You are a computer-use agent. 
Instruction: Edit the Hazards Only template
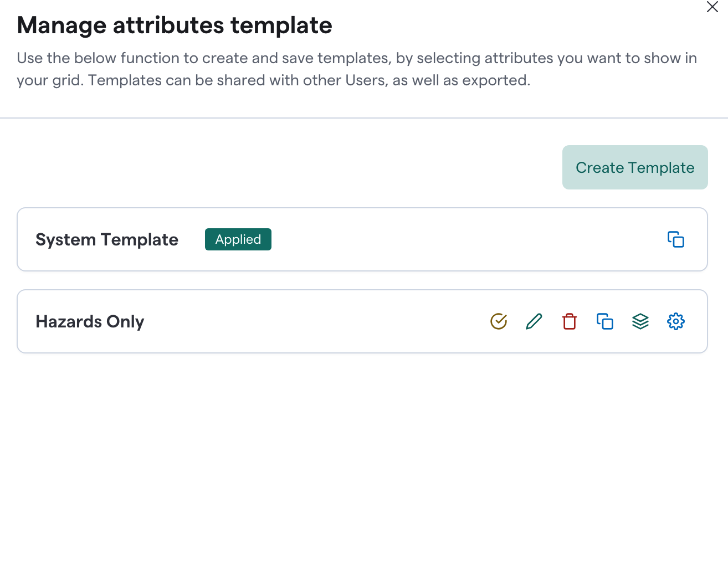(534, 321)
